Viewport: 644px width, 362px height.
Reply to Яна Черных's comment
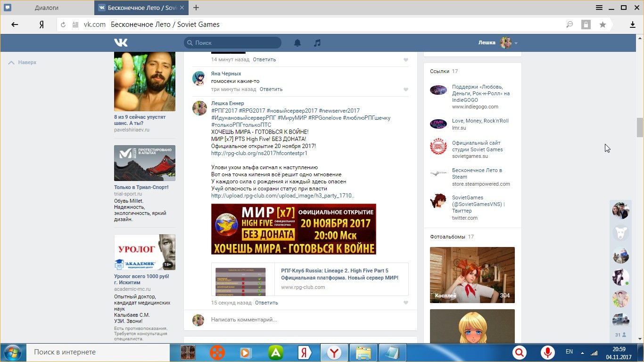[271, 89]
